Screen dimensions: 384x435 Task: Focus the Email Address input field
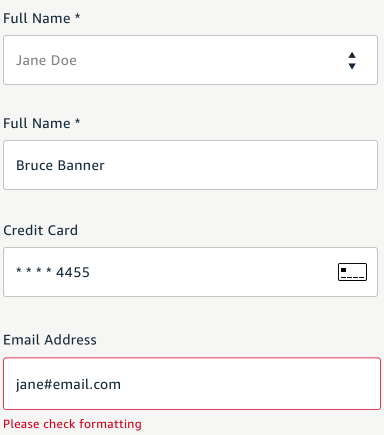pyautogui.click(x=192, y=384)
